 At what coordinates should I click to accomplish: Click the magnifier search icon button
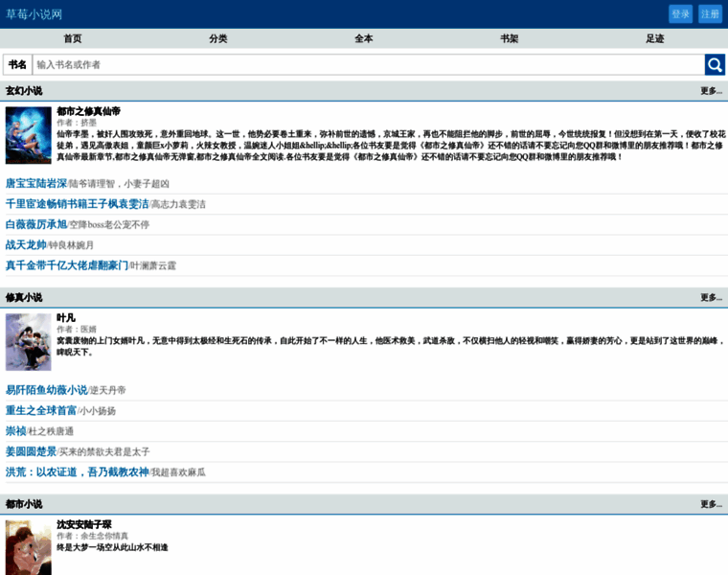coord(715,64)
